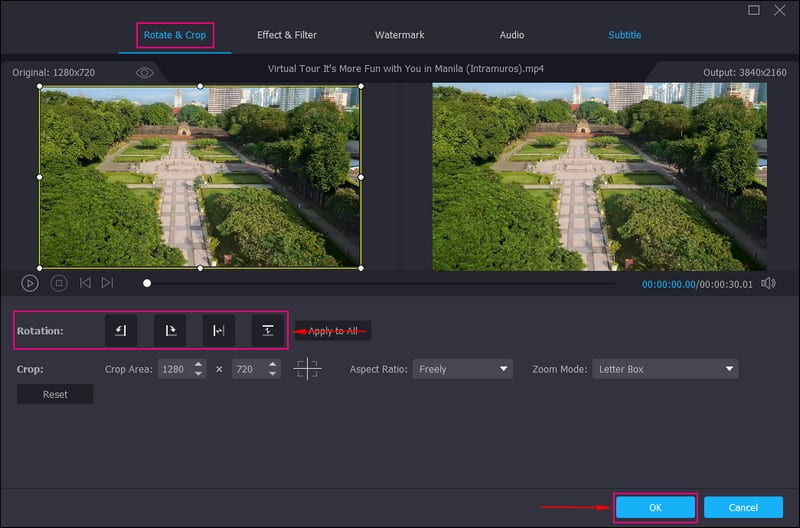Reset the crop settings
This screenshot has height=528, width=800.
click(x=55, y=394)
